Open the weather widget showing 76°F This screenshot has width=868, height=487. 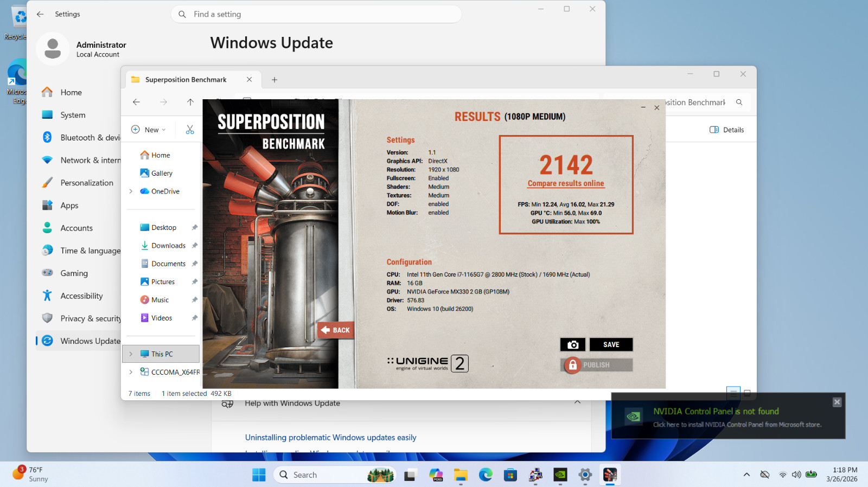(30, 475)
